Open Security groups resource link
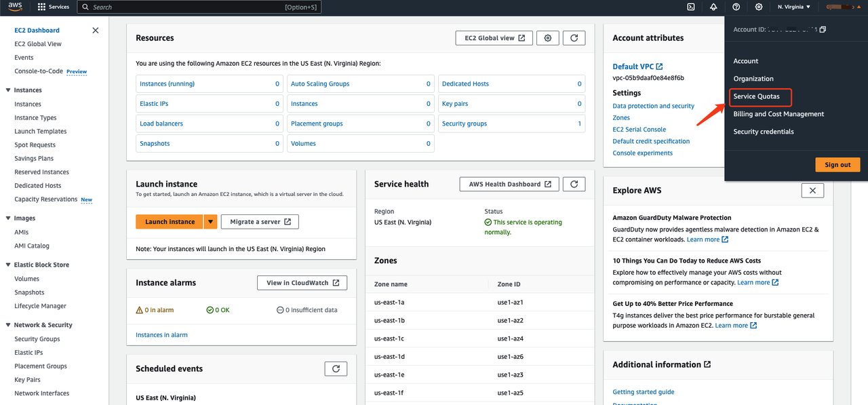The height and width of the screenshot is (405, 868). pos(465,123)
